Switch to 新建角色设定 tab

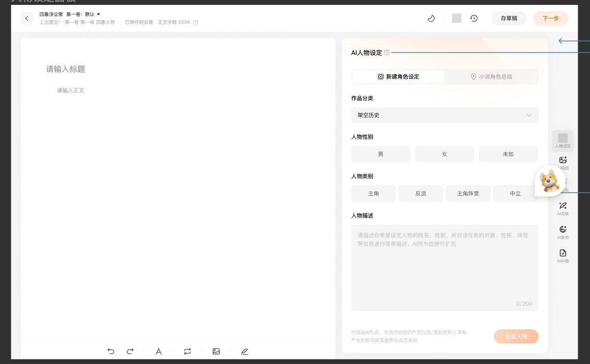point(398,77)
